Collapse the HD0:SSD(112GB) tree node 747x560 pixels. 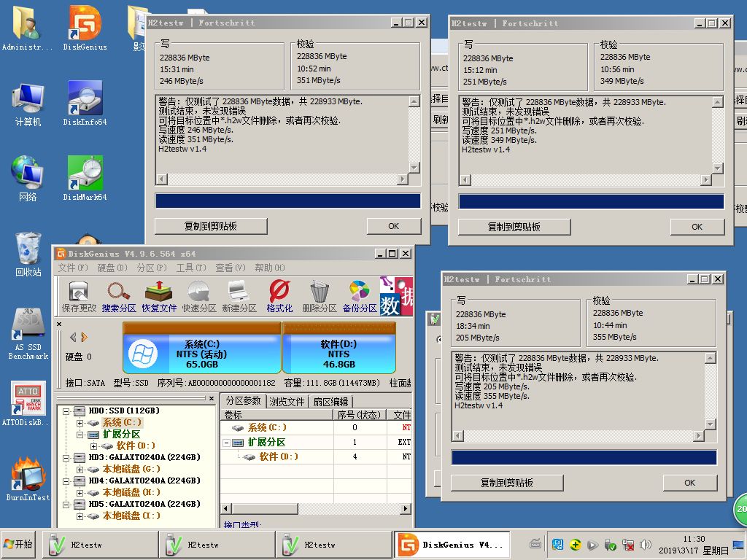point(67,411)
